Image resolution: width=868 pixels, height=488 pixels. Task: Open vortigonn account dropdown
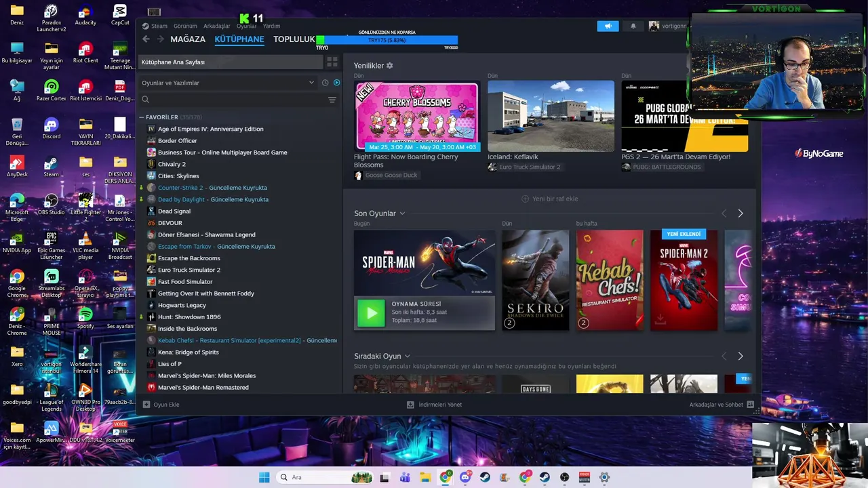click(669, 26)
